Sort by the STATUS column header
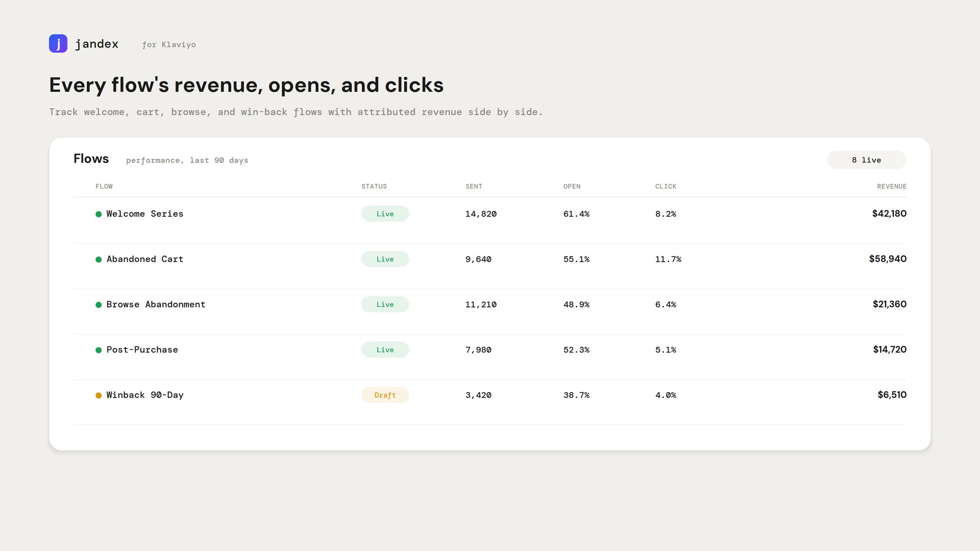Viewport: 980px width, 551px height. tap(374, 186)
